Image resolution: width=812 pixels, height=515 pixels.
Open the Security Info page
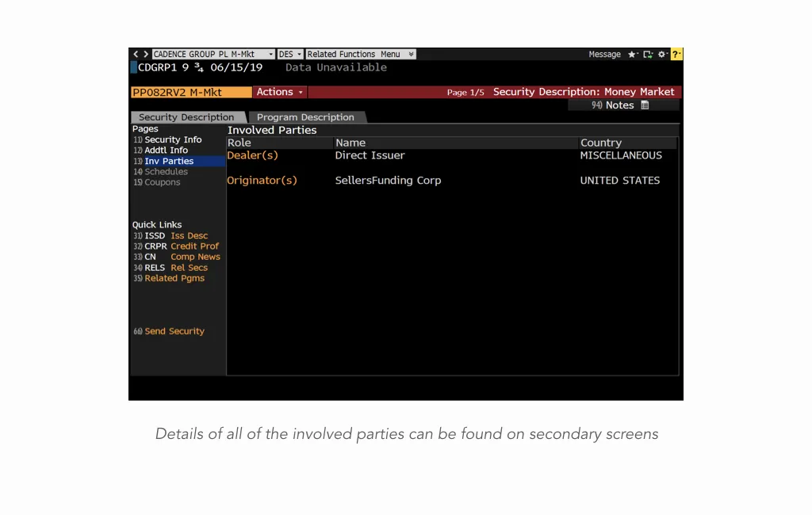click(173, 139)
